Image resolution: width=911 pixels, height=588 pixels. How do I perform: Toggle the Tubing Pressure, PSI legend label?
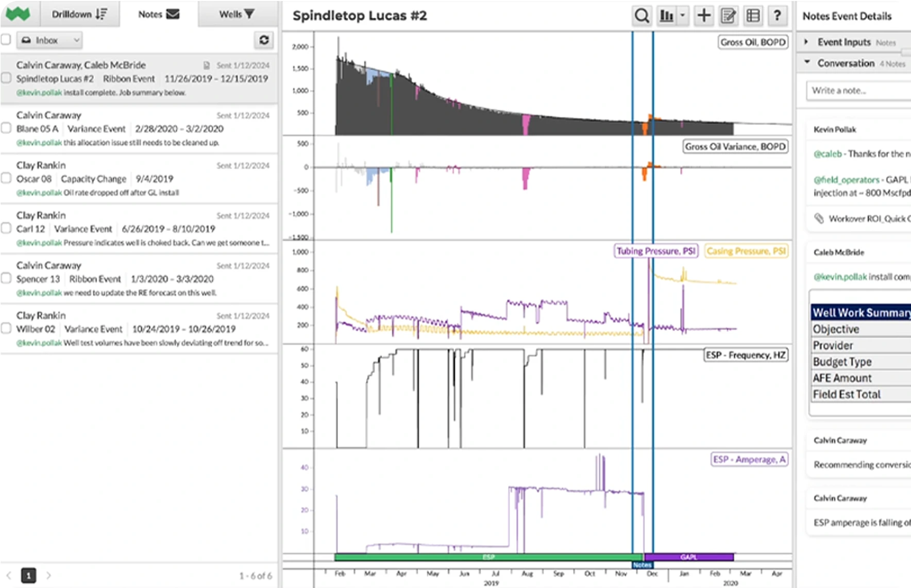pyautogui.click(x=655, y=251)
